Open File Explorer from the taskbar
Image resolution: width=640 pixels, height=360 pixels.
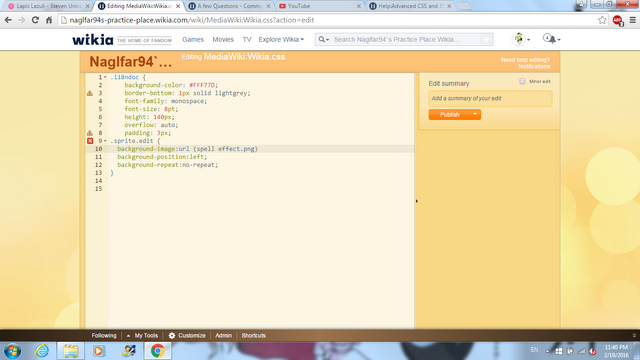click(x=71, y=351)
